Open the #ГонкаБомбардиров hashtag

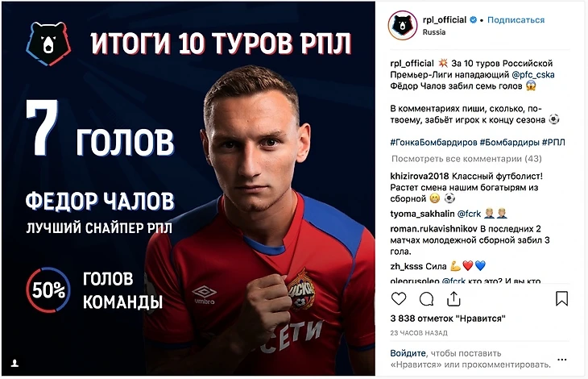[433, 142]
